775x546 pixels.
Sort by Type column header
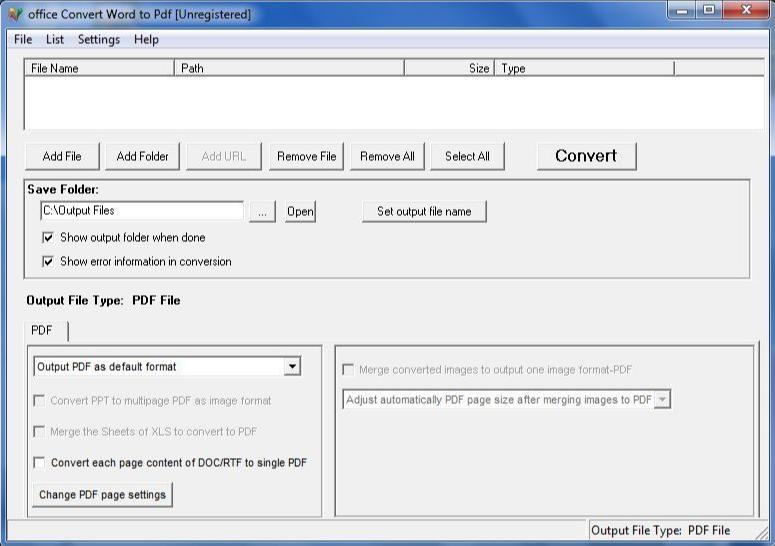[584, 68]
